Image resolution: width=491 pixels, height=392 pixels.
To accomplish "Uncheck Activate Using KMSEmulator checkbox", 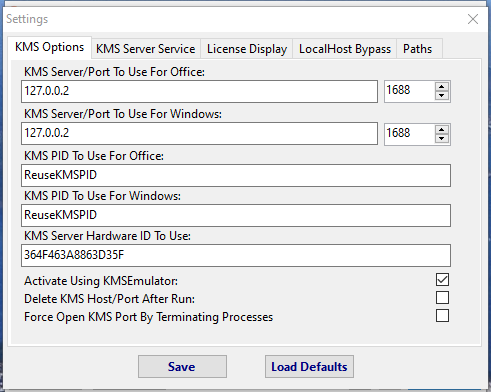I will click(442, 280).
